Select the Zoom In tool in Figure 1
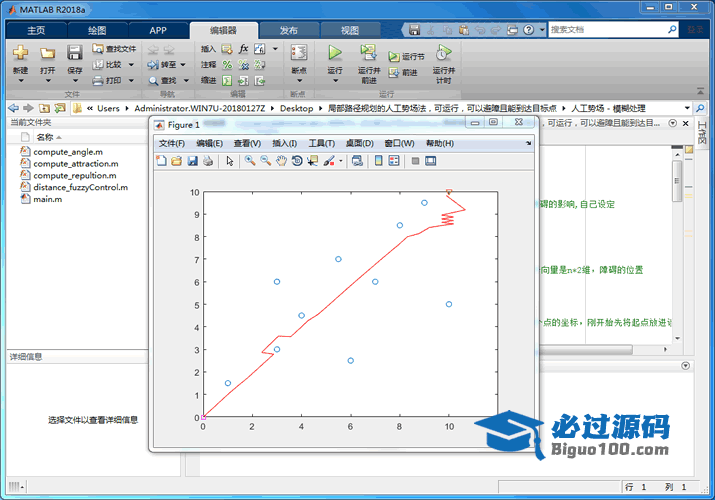 coord(250,161)
